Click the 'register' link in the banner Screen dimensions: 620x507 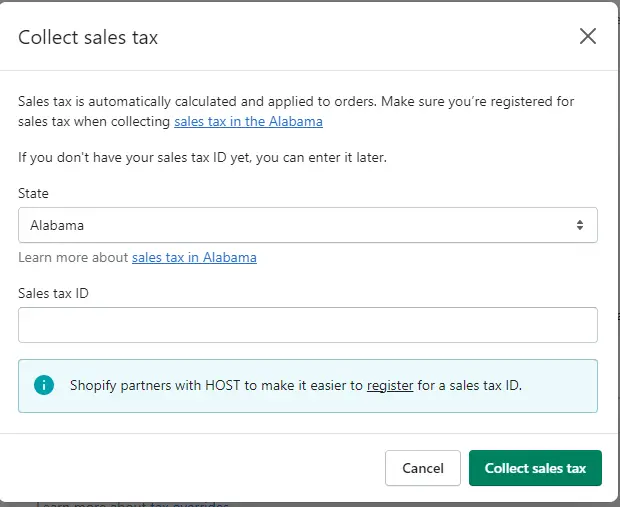pos(390,385)
